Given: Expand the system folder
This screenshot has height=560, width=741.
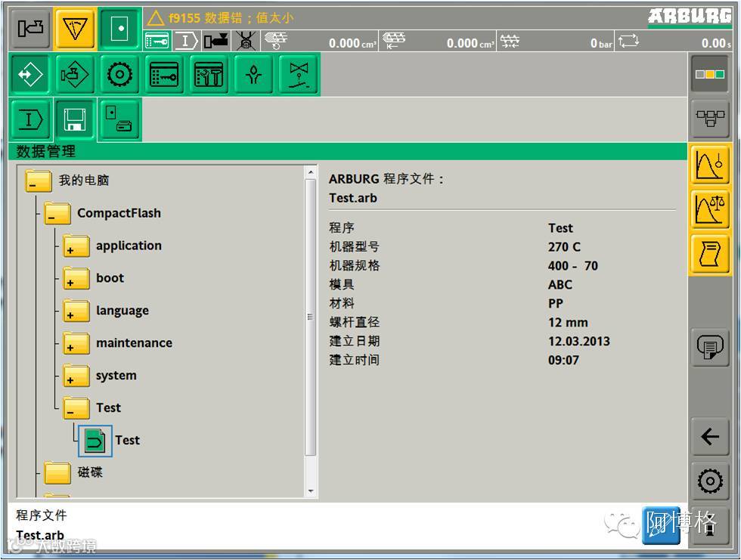Looking at the screenshot, I should click(76, 376).
